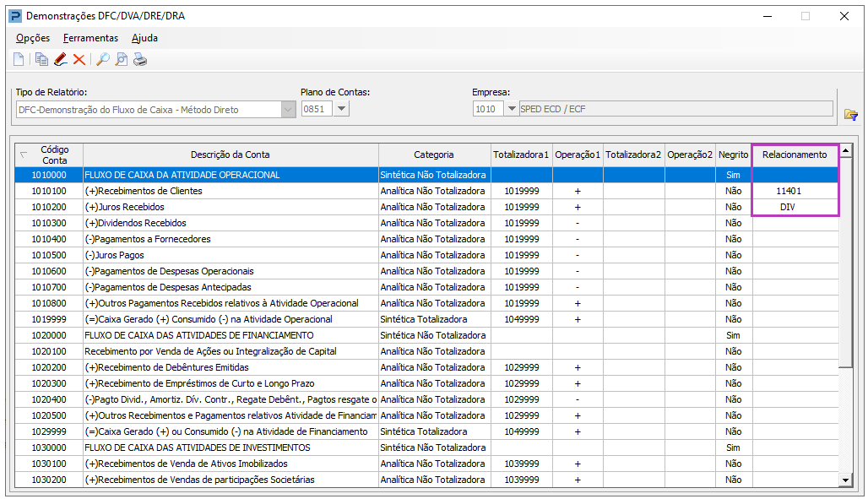Select the row (+)Recebimentos de Clientes

[x=426, y=191]
